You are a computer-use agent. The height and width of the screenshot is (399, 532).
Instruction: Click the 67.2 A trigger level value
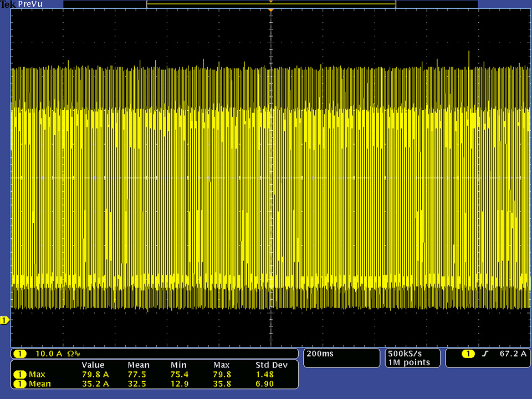512,354
